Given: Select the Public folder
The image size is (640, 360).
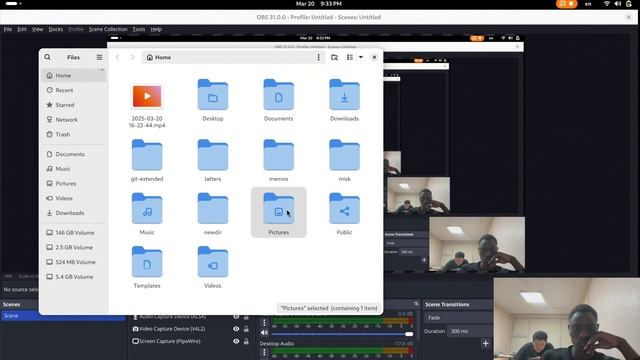Looking at the screenshot, I should click(344, 214).
